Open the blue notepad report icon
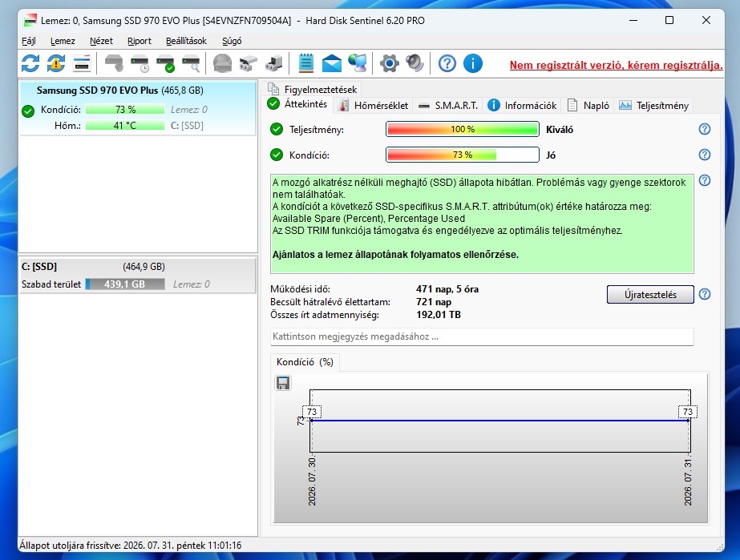The image size is (740, 560). coord(305,63)
